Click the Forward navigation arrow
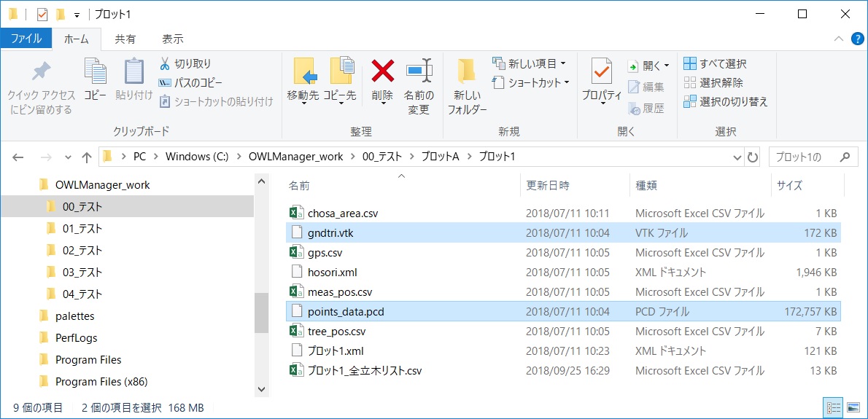This screenshot has height=419, width=868. (x=47, y=157)
